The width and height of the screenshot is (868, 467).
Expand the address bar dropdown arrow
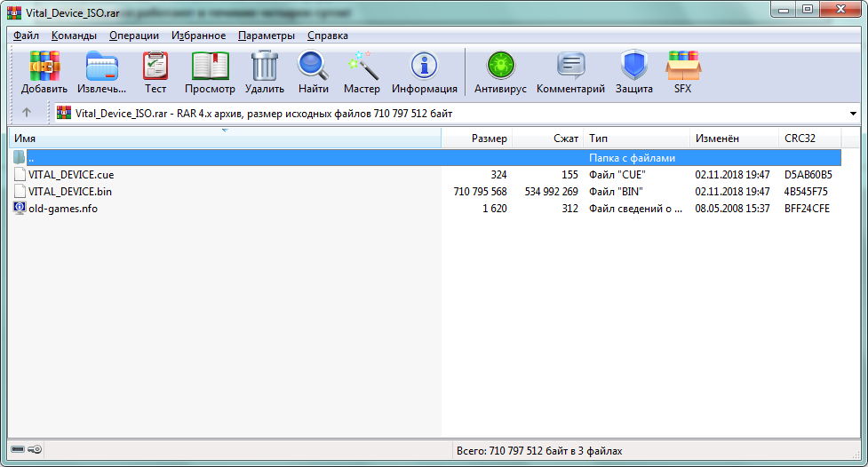coord(853,114)
